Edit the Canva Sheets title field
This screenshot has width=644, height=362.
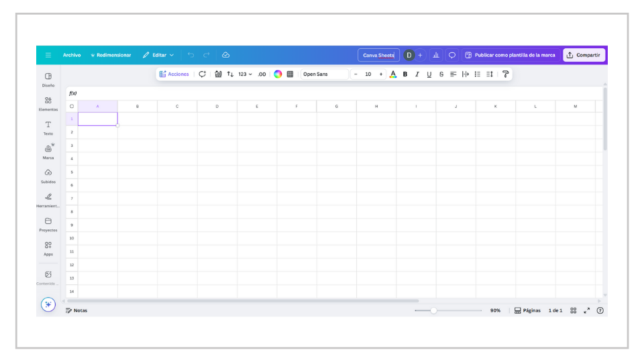[x=378, y=55]
